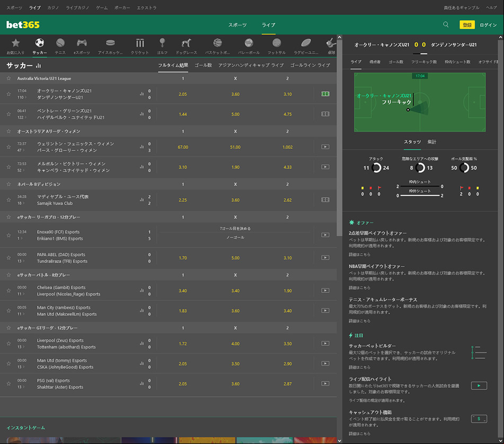Open video stream icon for Chelsea (Gambit) row
Image resolution: width=504 pixels, height=444 pixels.
(325, 290)
